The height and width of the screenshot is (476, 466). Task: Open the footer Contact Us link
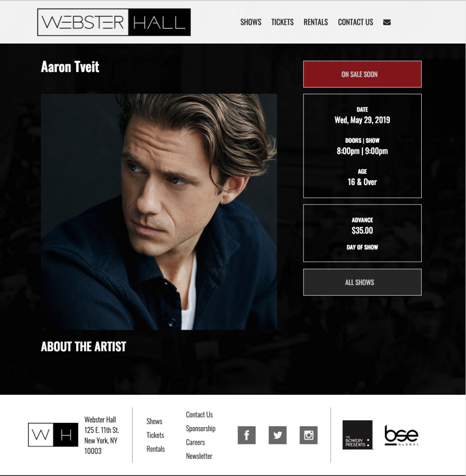pyautogui.click(x=199, y=415)
